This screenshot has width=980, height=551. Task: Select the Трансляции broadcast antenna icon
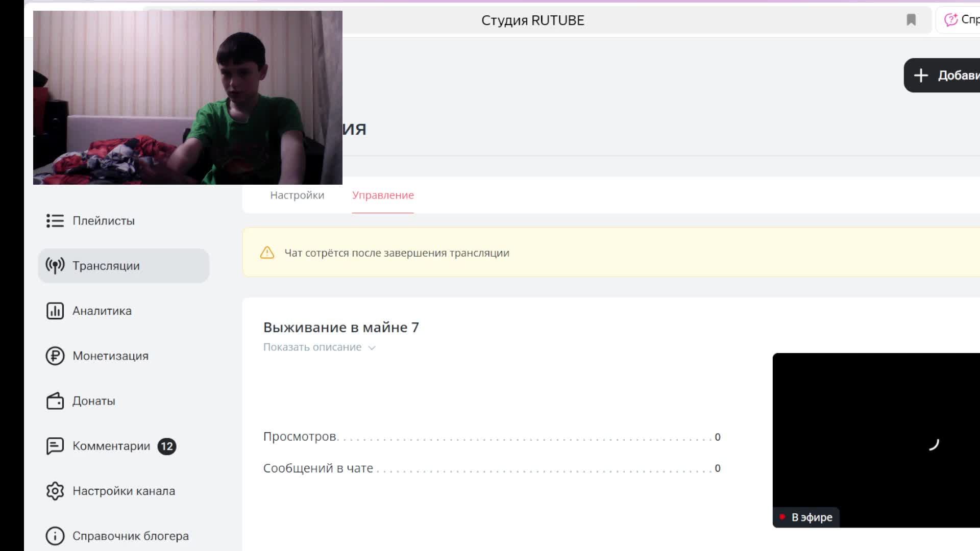point(55,266)
